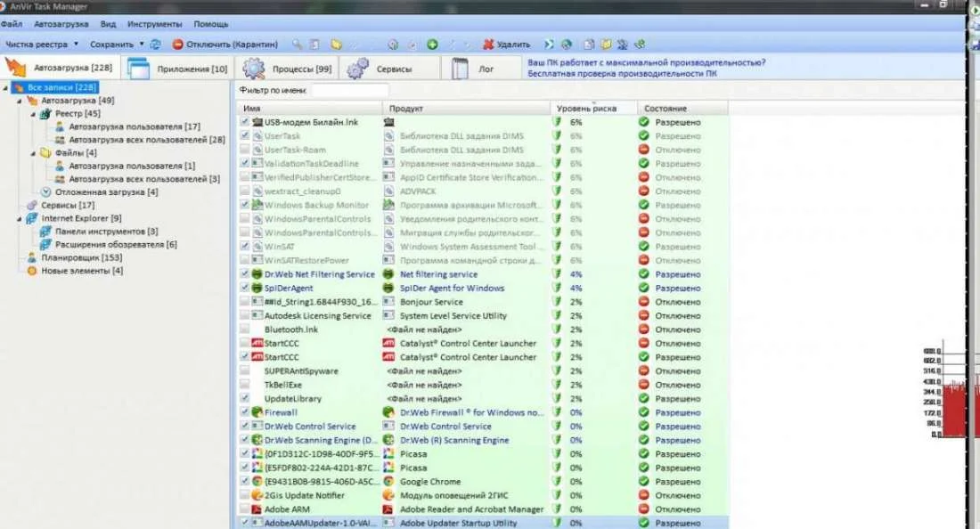Click Отключить (Карантин) button

click(x=225, y=45)
